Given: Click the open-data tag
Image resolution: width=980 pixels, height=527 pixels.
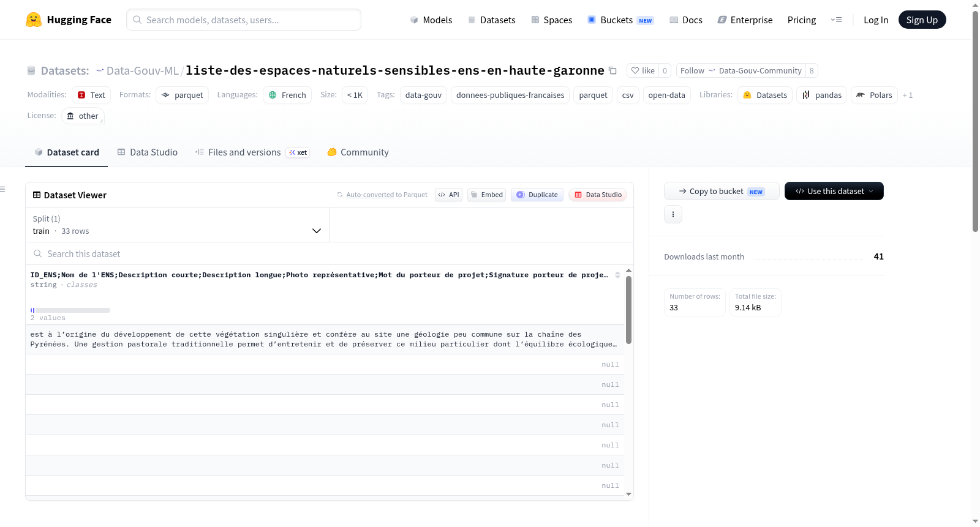Looking at the screenshot, I should (x=666, y=95).
